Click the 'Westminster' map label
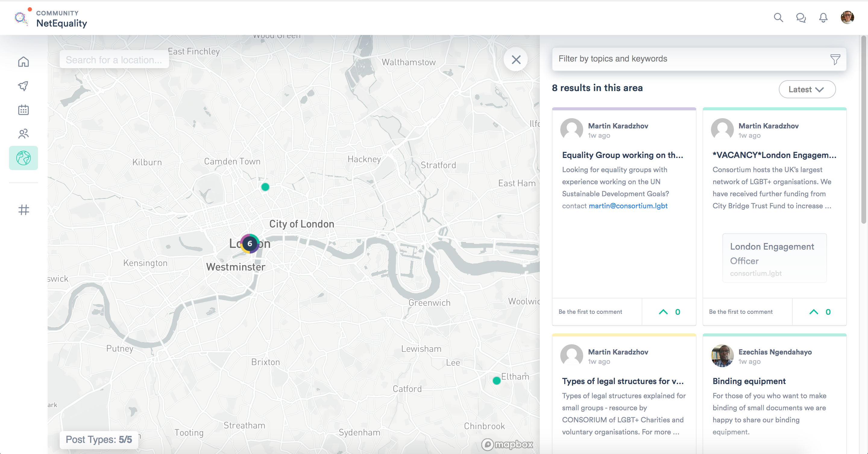This screenshot has height=454, width=868. pyautogui.click(x=235, y=267)
